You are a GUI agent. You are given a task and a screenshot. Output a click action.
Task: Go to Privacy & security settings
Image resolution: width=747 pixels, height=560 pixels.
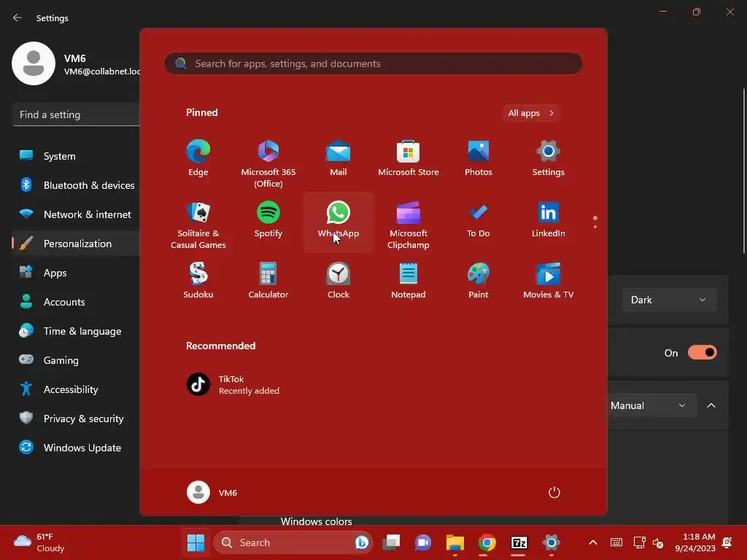[x=76, y=419]
